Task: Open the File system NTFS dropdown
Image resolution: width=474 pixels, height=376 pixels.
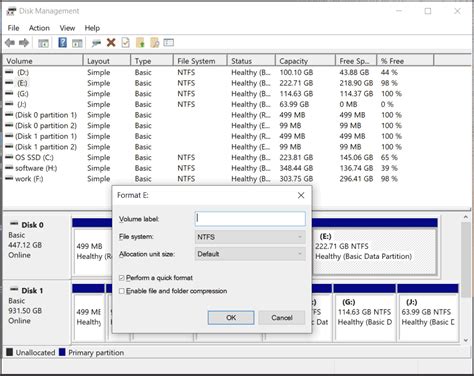Action: pos(250,237)
